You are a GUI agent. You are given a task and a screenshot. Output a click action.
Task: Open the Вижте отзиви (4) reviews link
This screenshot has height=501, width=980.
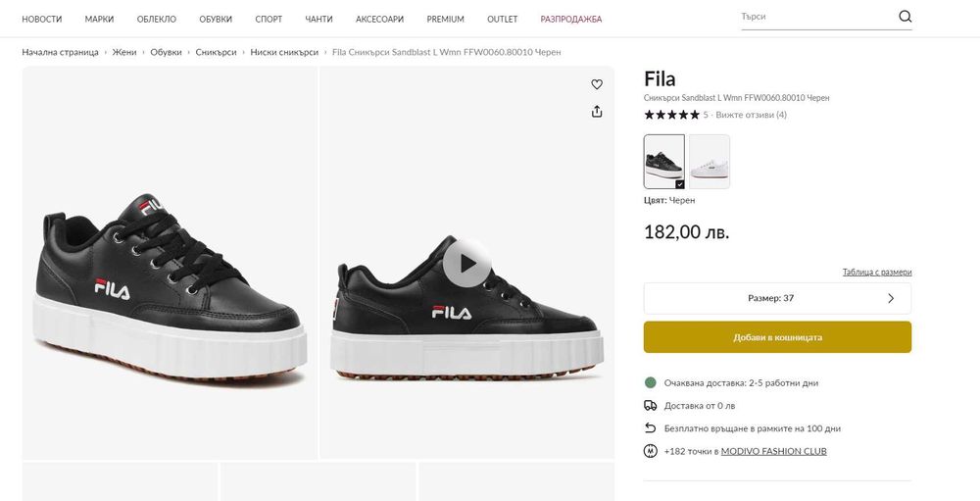(x=751, y=115)
